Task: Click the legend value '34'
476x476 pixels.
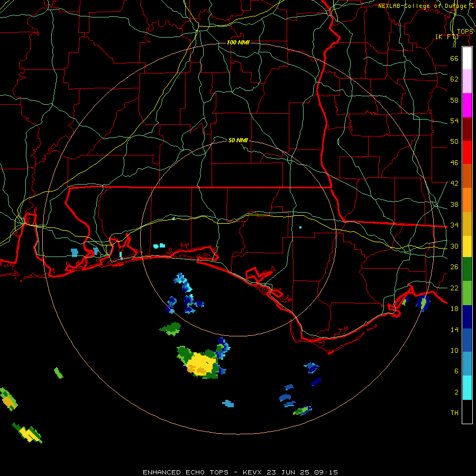Action: pos(454,225)
